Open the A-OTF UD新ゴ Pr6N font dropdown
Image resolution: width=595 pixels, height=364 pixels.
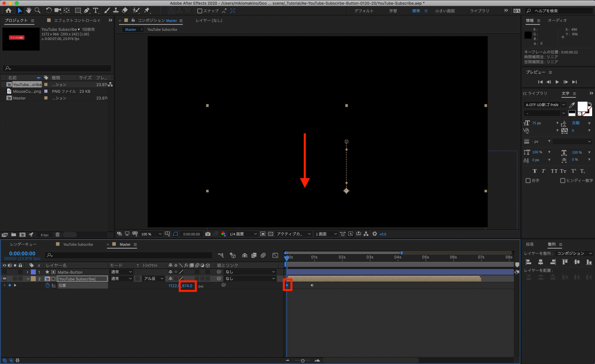[x=563, y=105]
